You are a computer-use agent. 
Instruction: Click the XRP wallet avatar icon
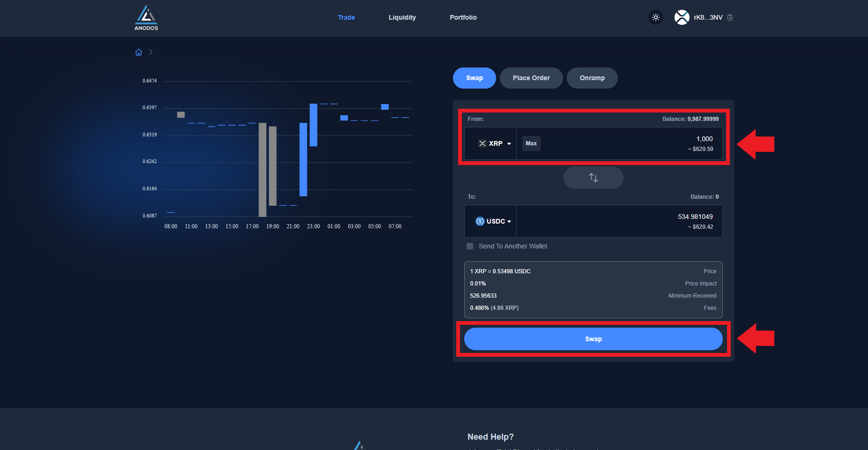[682, 17]
